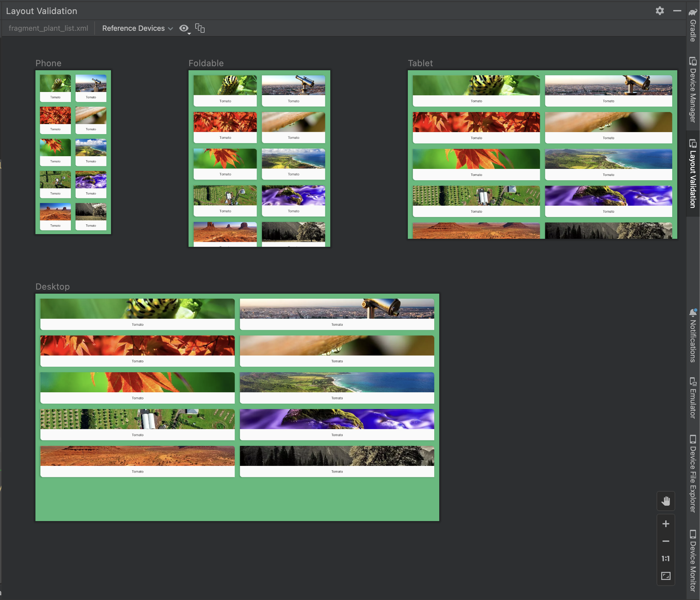Toggle the hand/pan tool
The width and height of the screenshot is (700, 600).
666,501
